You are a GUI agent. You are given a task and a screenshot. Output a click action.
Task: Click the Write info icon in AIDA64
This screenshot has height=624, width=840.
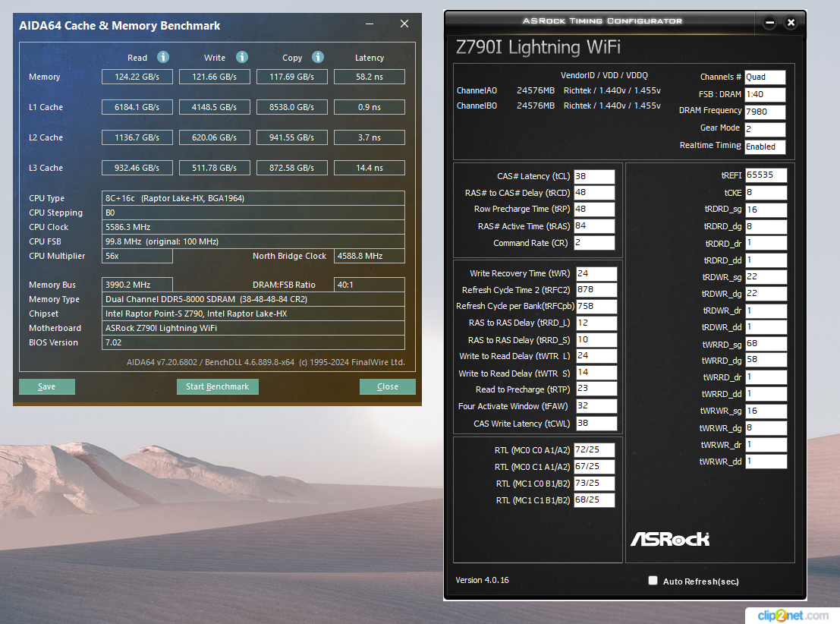pos(242,57)
